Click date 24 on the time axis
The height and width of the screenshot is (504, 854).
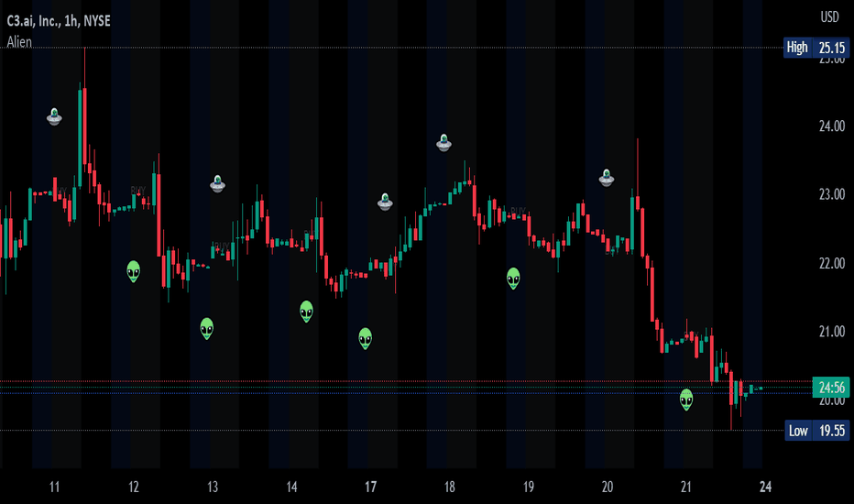click(765, 487)
